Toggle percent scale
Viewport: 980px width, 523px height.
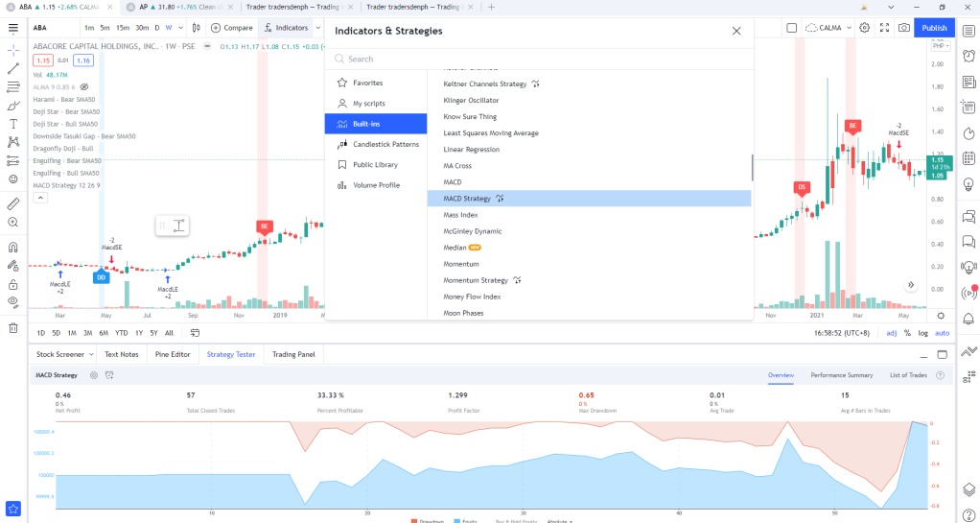click(x=907, y=333)
